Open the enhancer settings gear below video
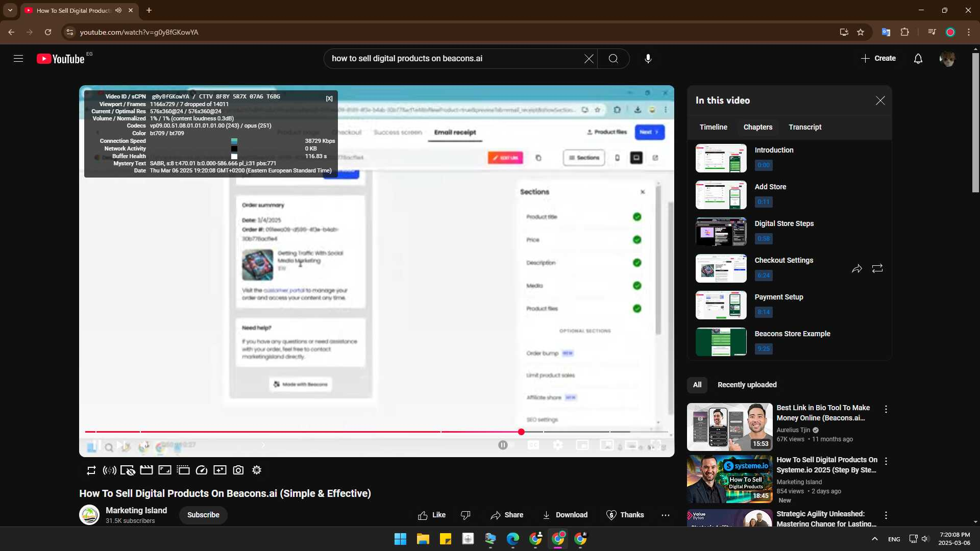This screenshot has height=551, width=980. (x=257, y=470)
